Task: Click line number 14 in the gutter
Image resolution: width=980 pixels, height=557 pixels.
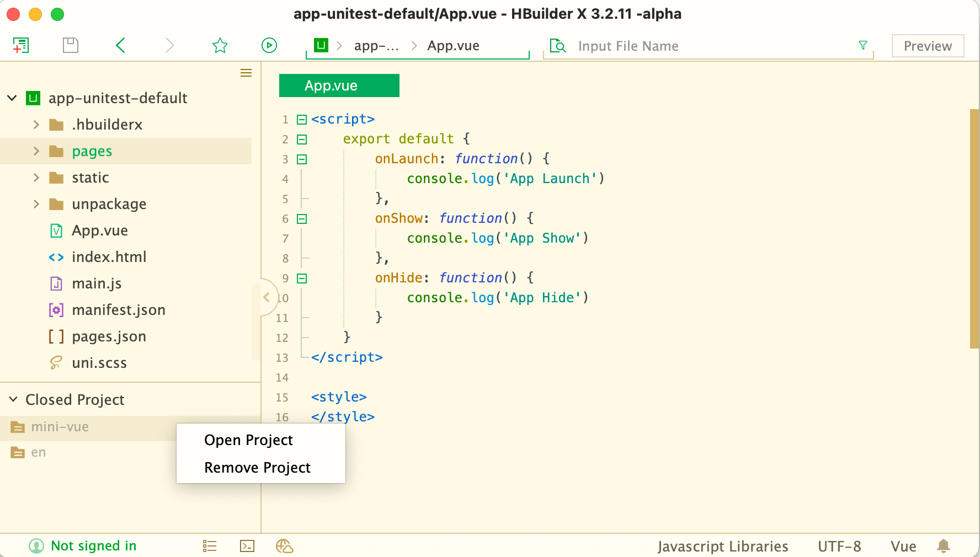Action: click(x=282, y=378)
